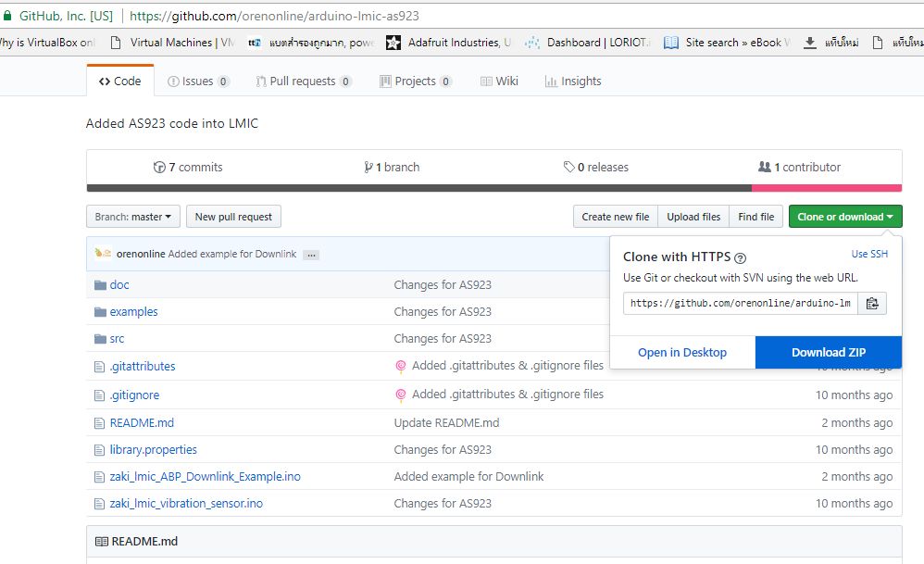The height and width of the screenshot is (564, 924).
Task: Click the orenonline author name
Action: click(141, 254)
